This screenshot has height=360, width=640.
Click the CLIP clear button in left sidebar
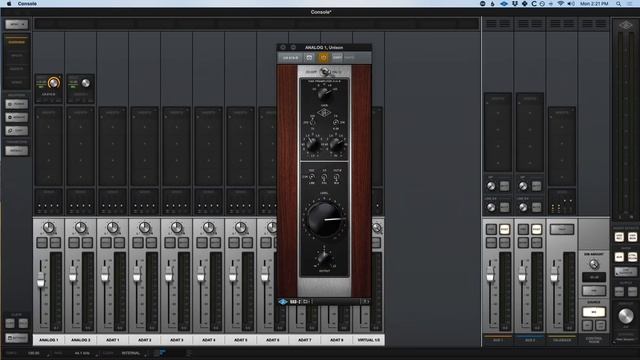click(x=10, y=323)
